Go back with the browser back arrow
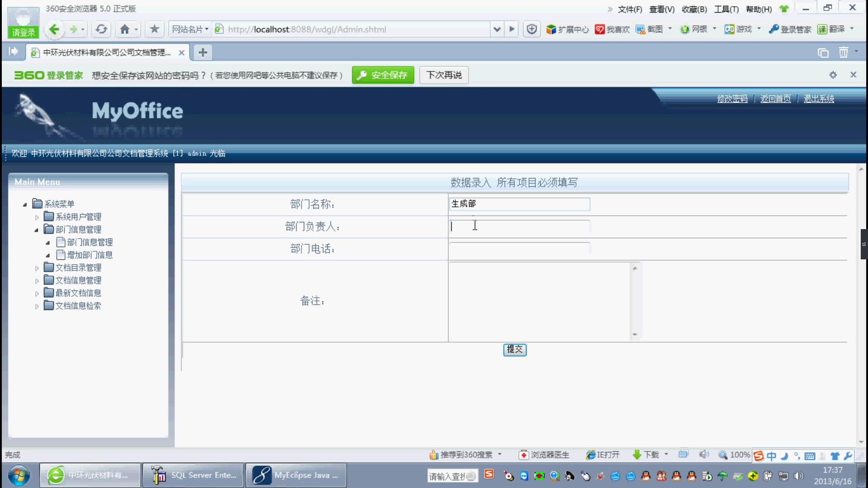 click(54, 29)
